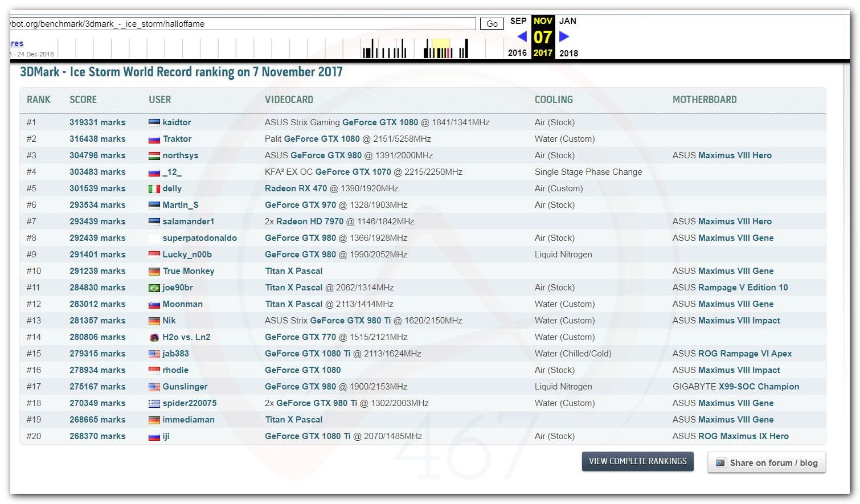Click the US flag beside Gunslinger

pos(154,387)
